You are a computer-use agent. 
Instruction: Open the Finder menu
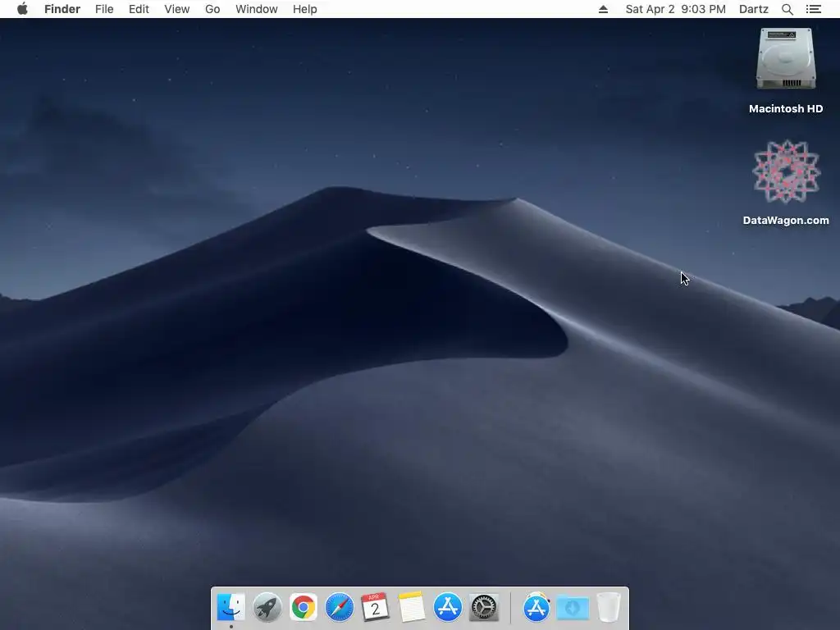pyautogui.click(x=62, y=9)
